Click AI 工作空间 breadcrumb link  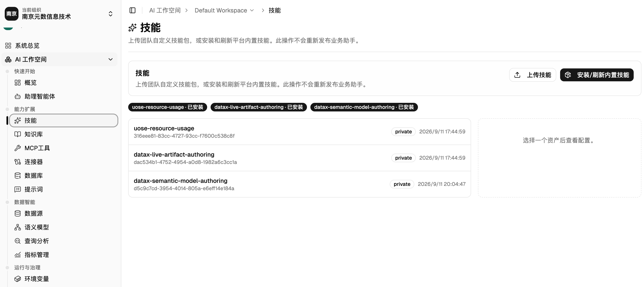(165, 10)
